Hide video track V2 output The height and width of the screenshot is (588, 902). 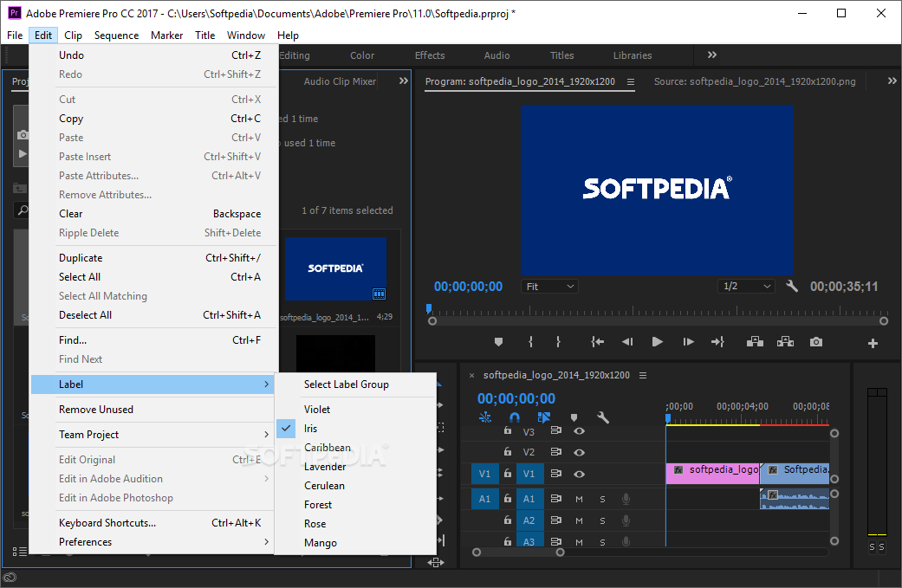coord(580,452)
